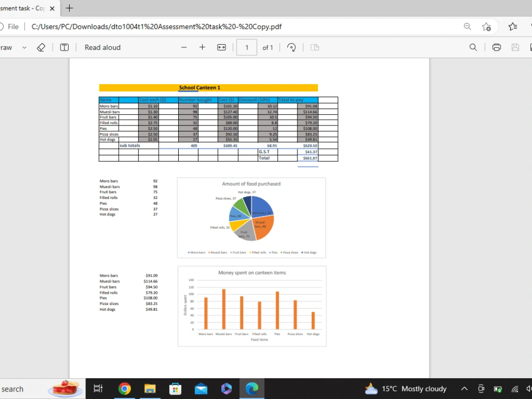Add this page to favorites
The width and height of the screenshot is (532, 399).
click(487, 27)
